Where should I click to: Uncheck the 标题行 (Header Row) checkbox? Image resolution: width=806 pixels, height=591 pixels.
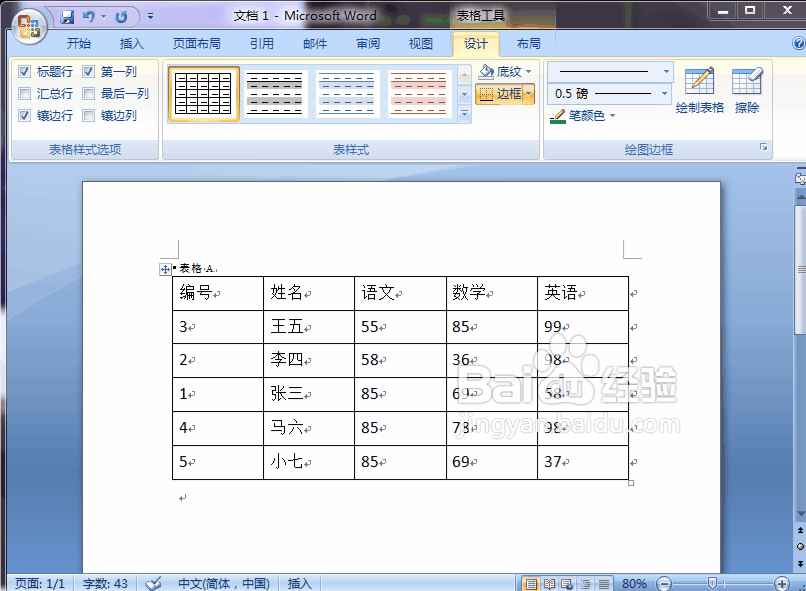coord(24,71)
